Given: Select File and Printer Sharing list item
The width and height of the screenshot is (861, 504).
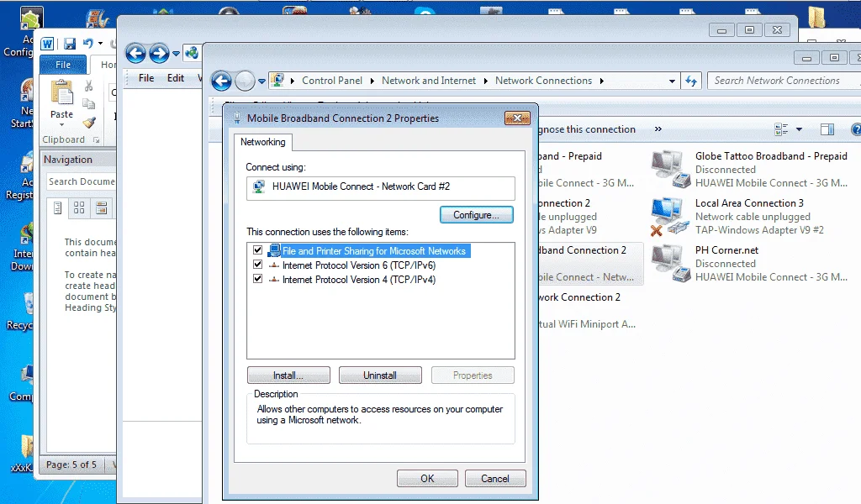Looking at the screenshot, I should [x=374, y=251].
